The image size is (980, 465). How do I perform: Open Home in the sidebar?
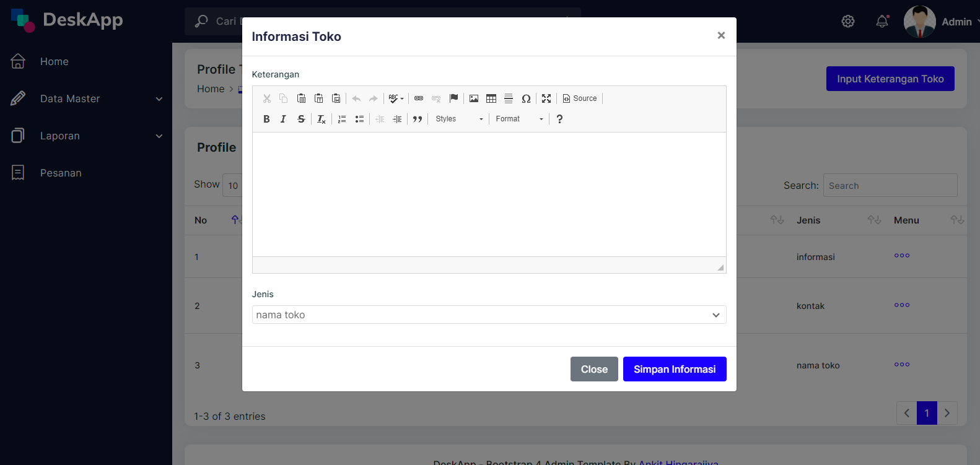[86, 61]
